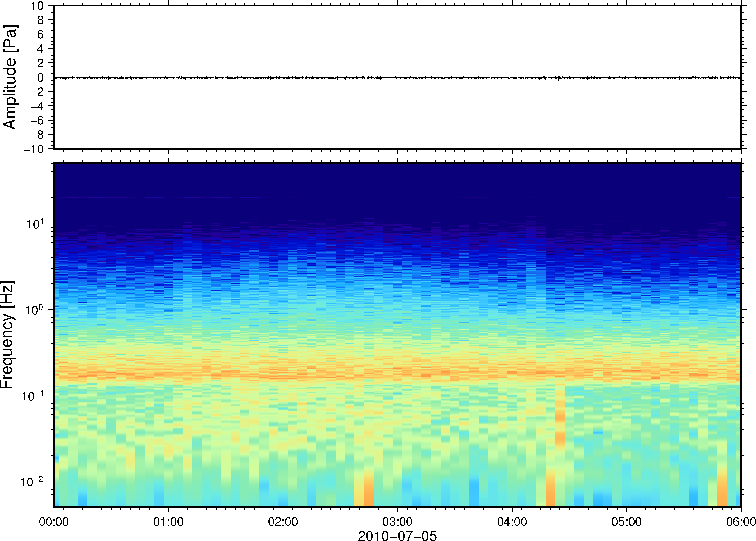The height and width of the screenshot is (541, 756).
Task: Click amplitude tick label 8
Action: [41, 20]
